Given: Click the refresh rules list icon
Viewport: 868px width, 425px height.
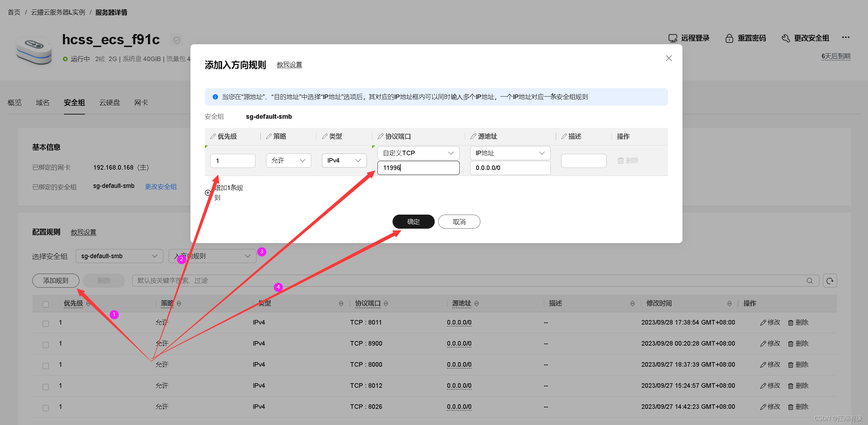Looking at the screenshot, I should click(830, 281).
